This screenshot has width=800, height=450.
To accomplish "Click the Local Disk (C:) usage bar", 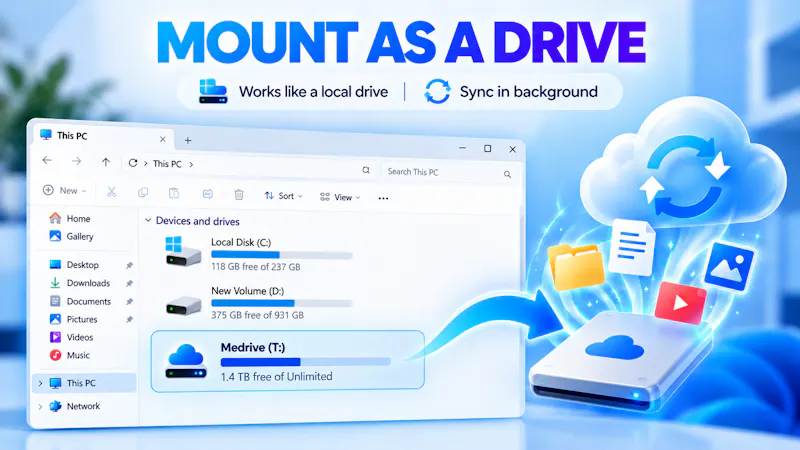I will tap(282, 255).
